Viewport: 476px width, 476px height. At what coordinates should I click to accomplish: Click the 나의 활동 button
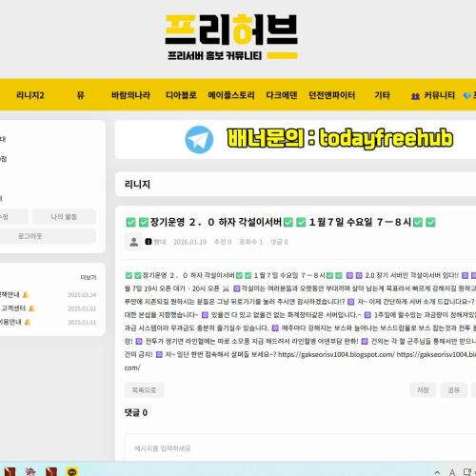point(64,217)
